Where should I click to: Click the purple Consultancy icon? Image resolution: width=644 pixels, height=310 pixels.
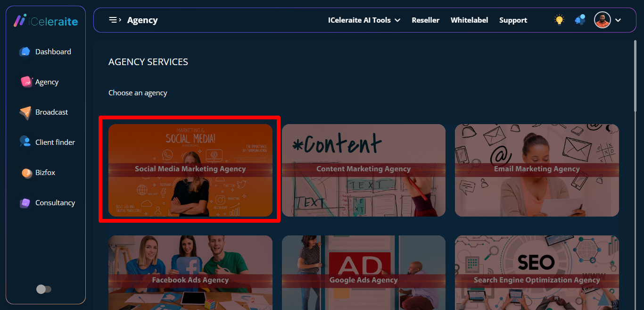25,203
